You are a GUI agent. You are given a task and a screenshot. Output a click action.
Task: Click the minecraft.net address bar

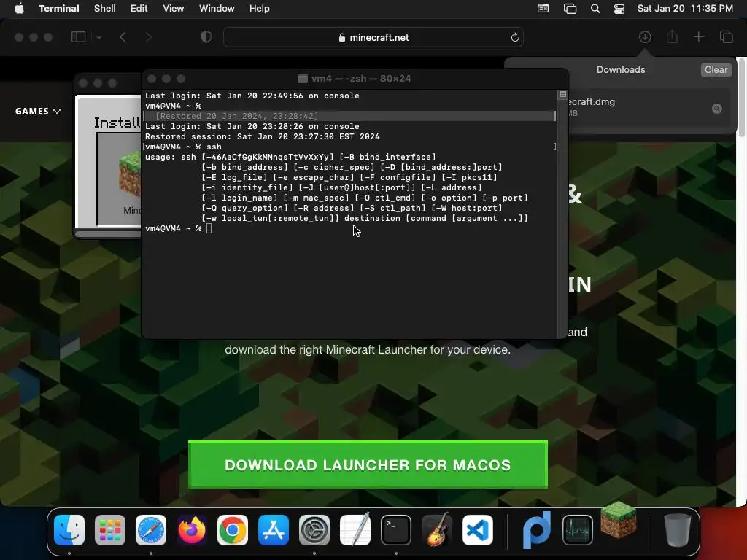pos(373,37)
